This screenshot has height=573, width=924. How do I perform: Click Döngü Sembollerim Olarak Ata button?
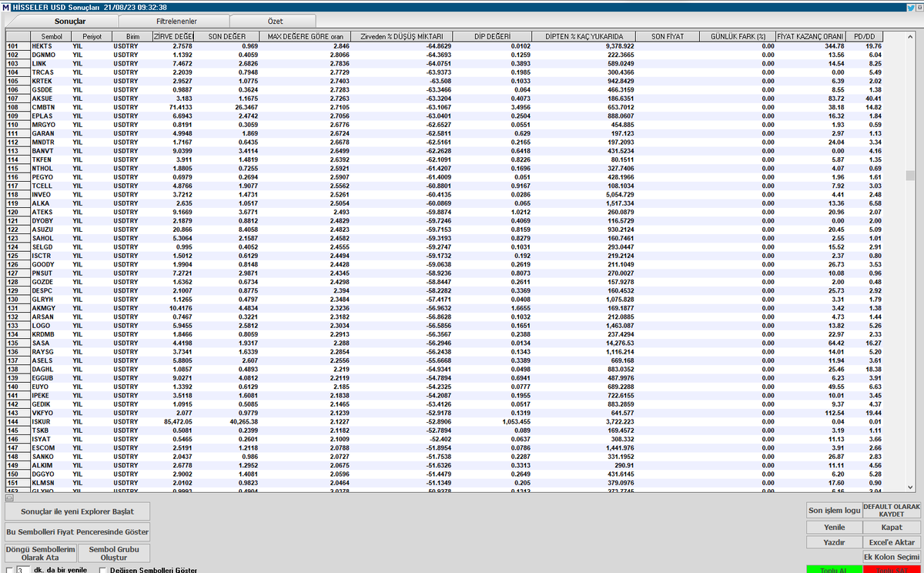[41, 553]
